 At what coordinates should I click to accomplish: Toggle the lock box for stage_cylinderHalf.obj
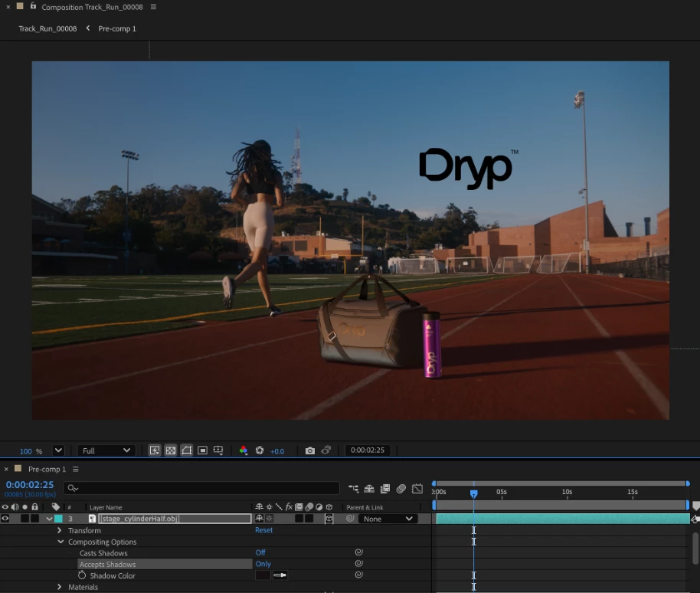pyautogui.click(x=34, y=519)
